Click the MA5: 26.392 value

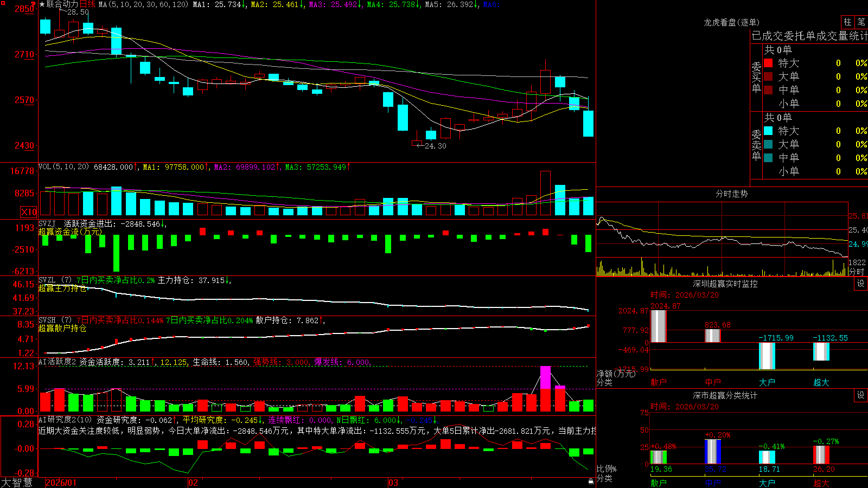pos(449,4)
